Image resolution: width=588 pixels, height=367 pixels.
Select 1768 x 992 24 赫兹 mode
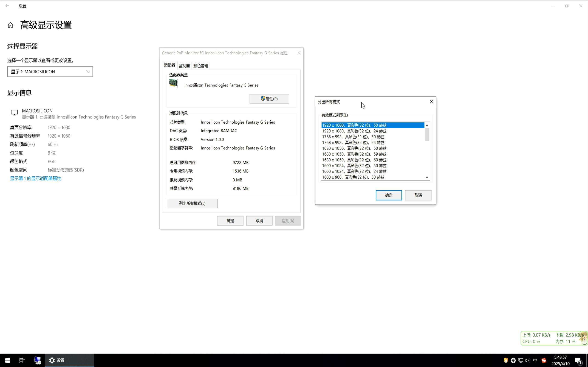[x=353, y=142]
